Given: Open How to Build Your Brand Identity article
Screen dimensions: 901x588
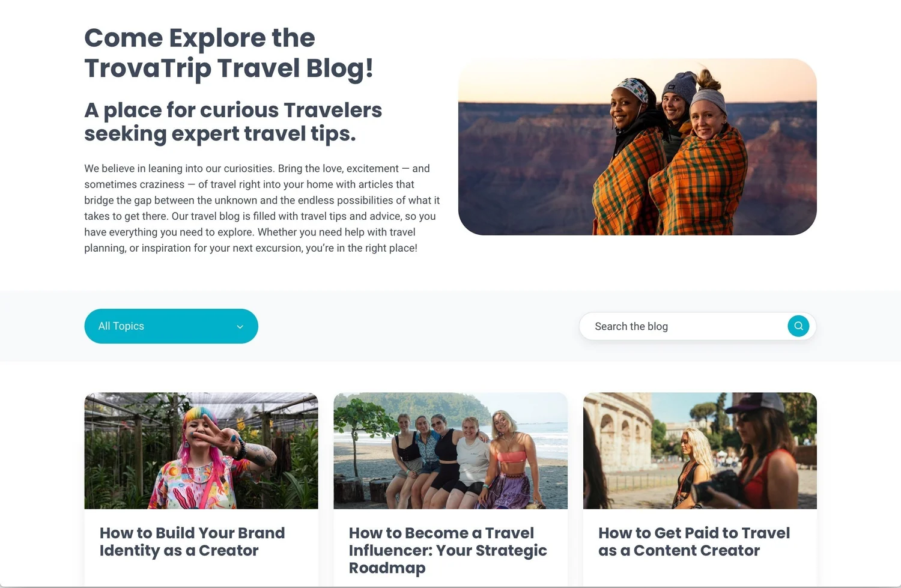Looking at the screenshot, I should (x=192, y=542).
